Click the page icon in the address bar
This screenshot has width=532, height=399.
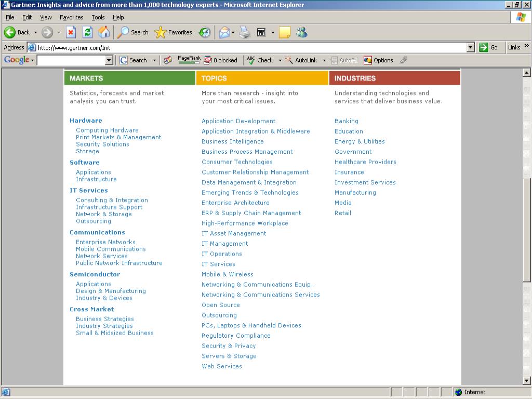32,47
